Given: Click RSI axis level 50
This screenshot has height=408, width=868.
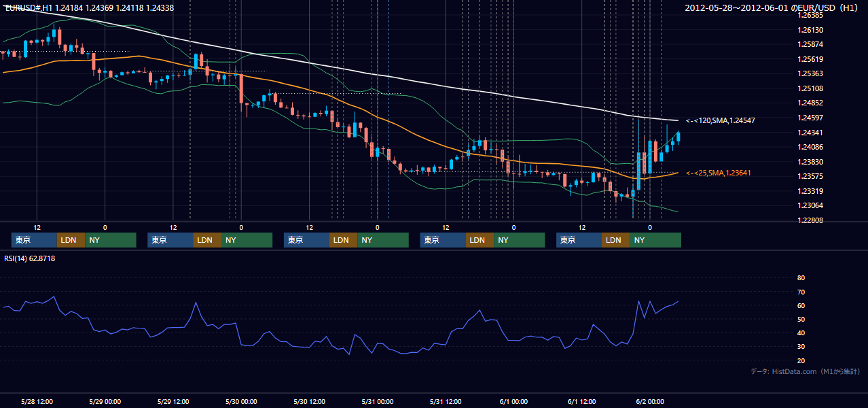Looking at the screenshot, I should [801, 319].
